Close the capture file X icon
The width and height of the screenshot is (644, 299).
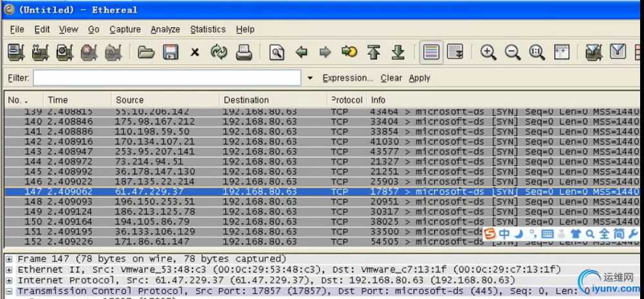[195, 52]
